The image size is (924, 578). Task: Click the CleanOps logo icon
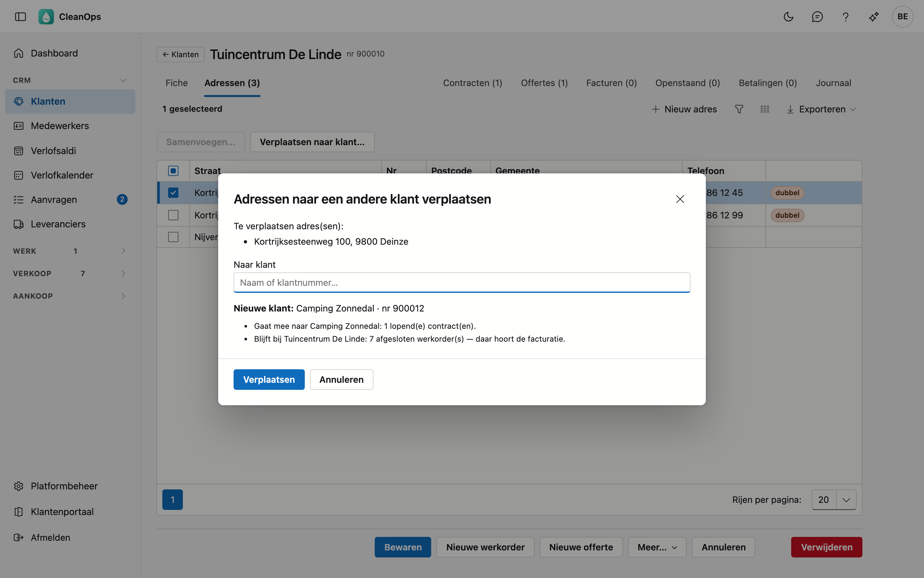46,16
